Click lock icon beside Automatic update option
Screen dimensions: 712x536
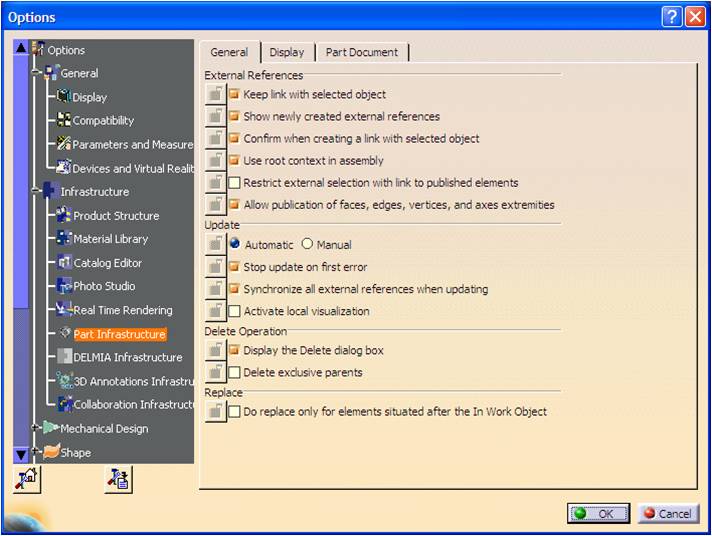pyautogui.click(x=215, y=244)
